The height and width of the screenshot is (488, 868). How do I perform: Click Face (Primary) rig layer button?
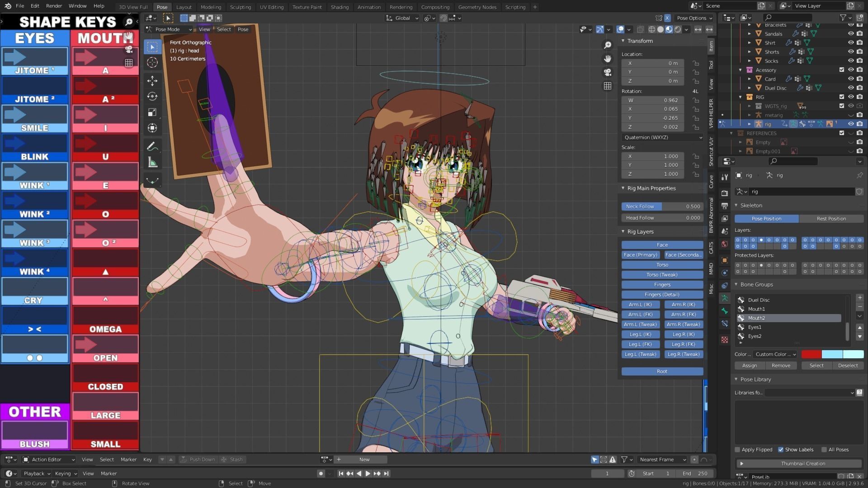[x=641, y=255]
